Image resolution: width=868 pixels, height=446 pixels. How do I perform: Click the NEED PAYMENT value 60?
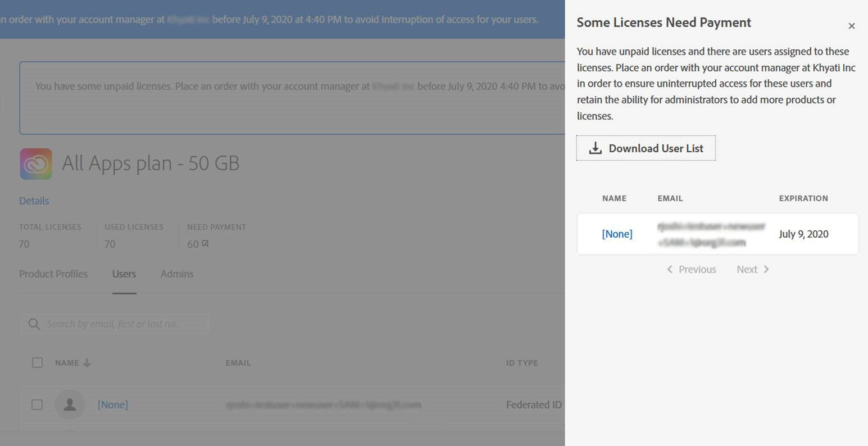coord(193,244)
